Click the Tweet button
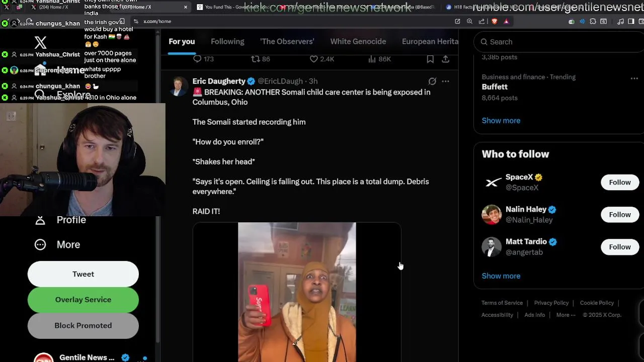644x362 pixels. 83,274
